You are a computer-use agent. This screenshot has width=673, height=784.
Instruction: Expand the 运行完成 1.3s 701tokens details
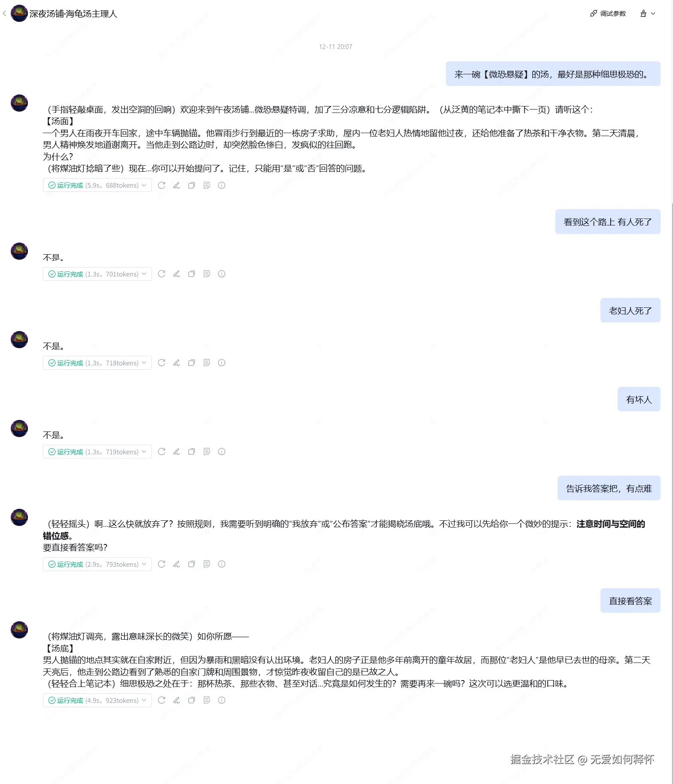click(97, 274)
